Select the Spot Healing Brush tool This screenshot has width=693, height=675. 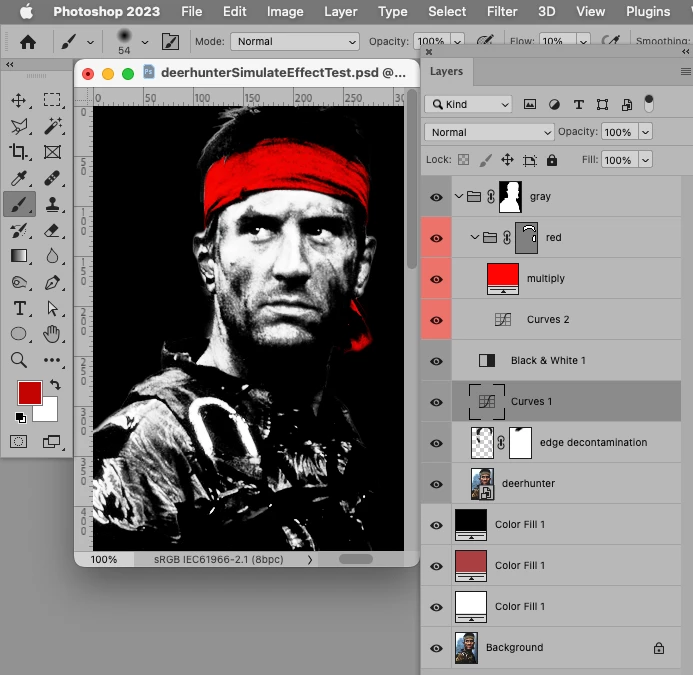click(52, 179)
